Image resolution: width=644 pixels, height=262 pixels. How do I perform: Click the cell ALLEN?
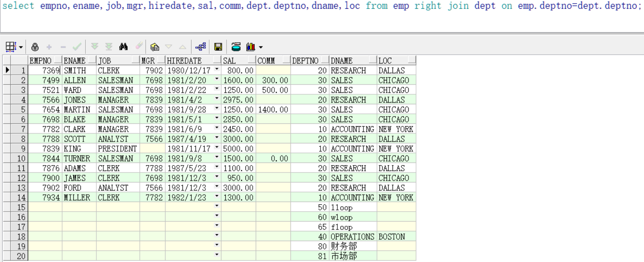pos(79,80)
